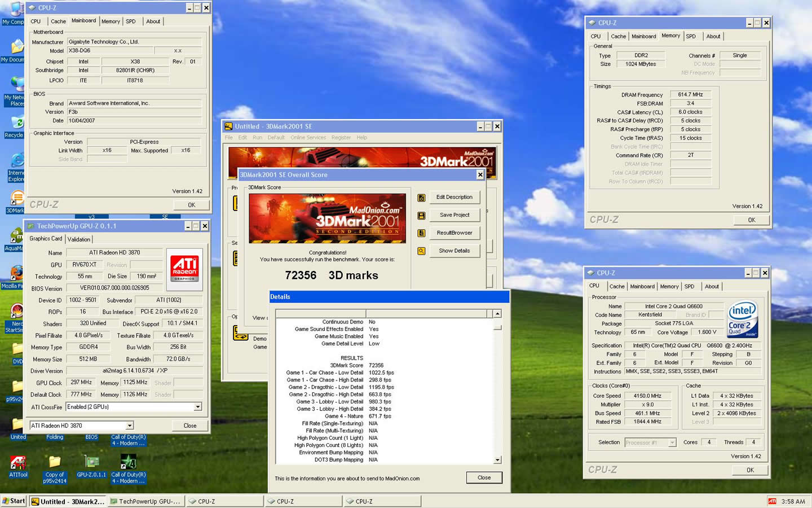Open the File menu in 3DMark2001 SE
The width and height of the screenshot is (812, 508).
click(229, 138)
